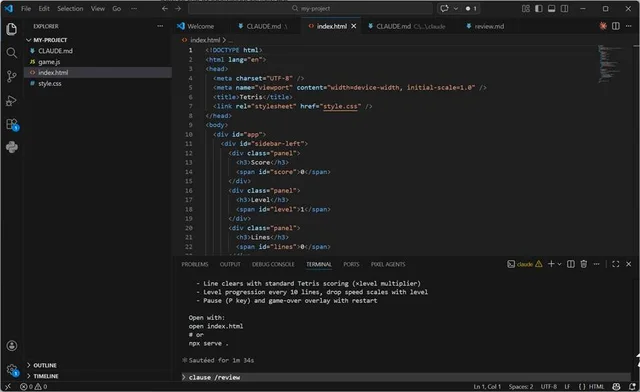Open the PORTS panel tab

351,264
